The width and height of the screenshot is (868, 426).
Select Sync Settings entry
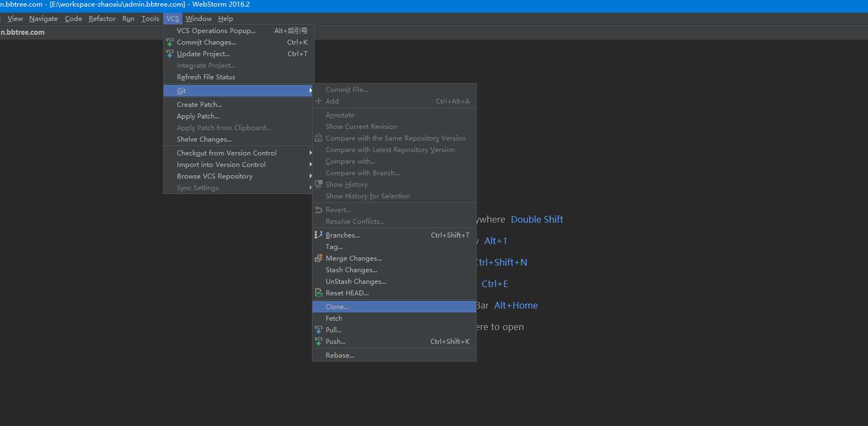pos(239,187)
